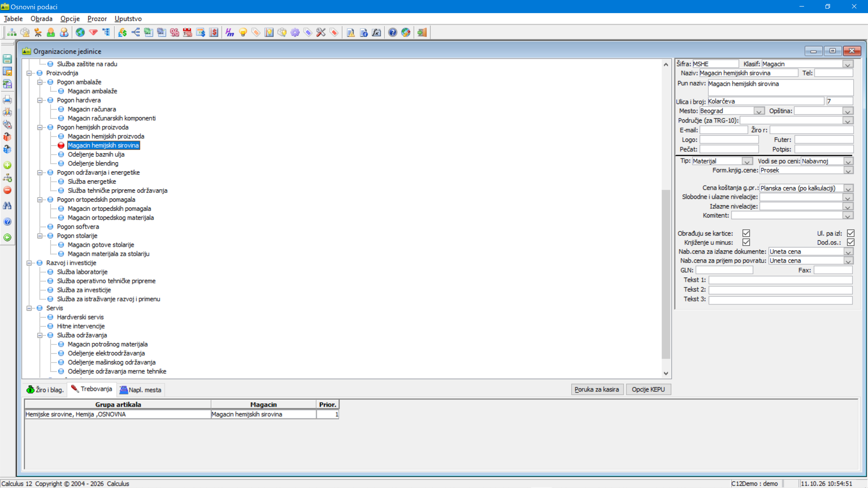Click the red minus delete icon
Image resolution: width=868 pixels, height=488 pixels.
(x=7, y=190)
